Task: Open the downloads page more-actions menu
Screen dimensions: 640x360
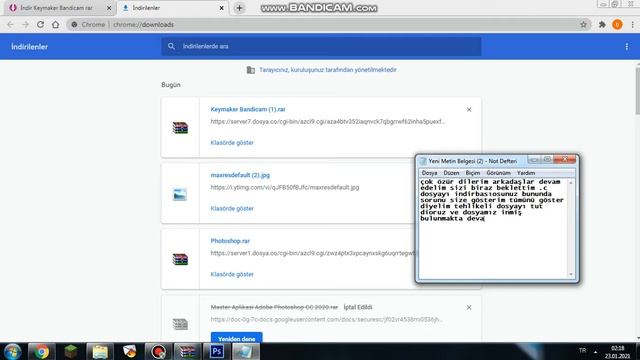Action: 627,47
